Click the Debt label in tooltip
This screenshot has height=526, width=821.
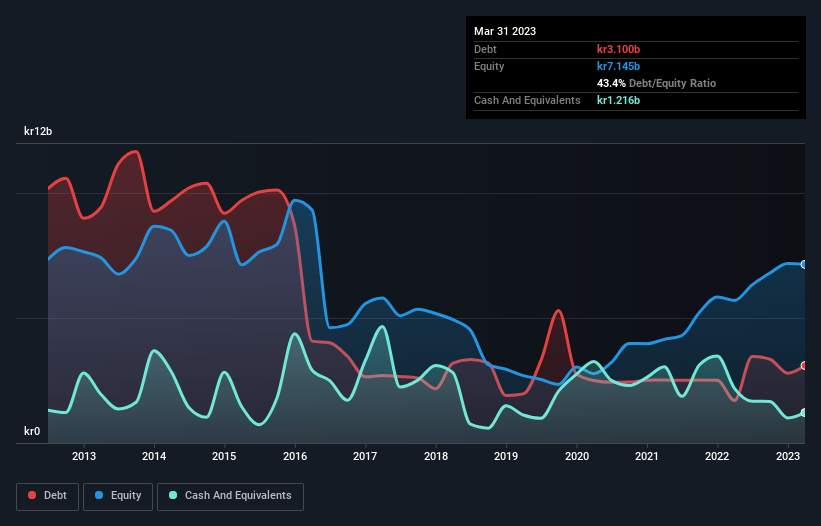[485, 49]
